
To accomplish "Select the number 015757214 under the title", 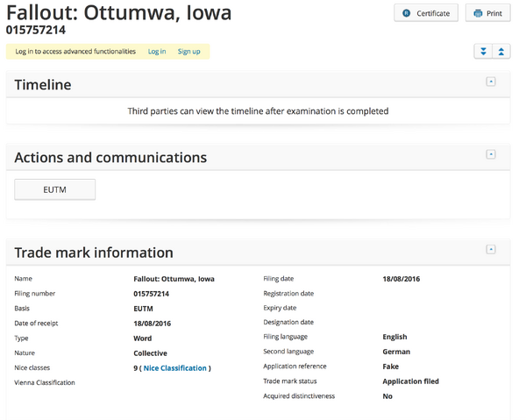I will coord(36,30).
